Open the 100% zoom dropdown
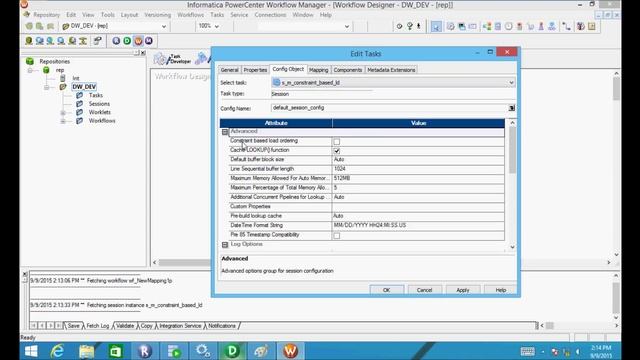This screenshot has width=640, height=360. (x=217, y=27)
